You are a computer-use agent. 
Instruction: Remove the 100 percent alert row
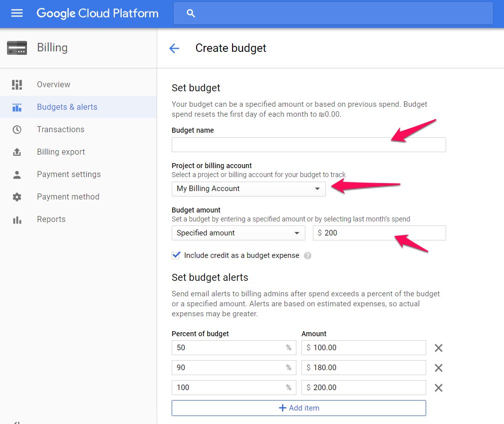[x=439, y=388]
